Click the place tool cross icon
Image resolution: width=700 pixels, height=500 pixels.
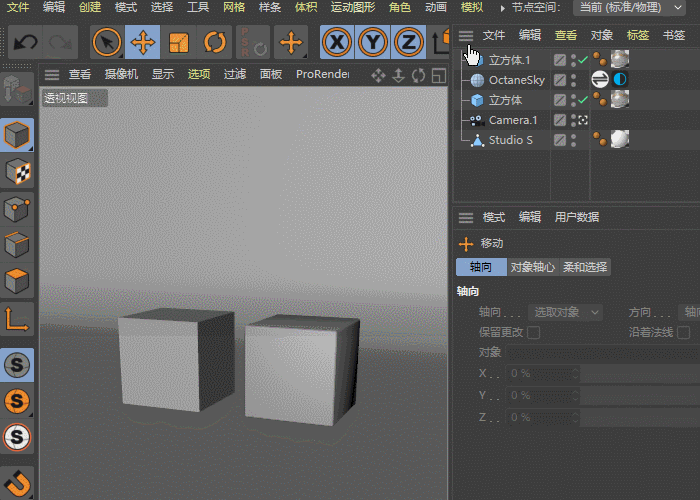(291, 42)
